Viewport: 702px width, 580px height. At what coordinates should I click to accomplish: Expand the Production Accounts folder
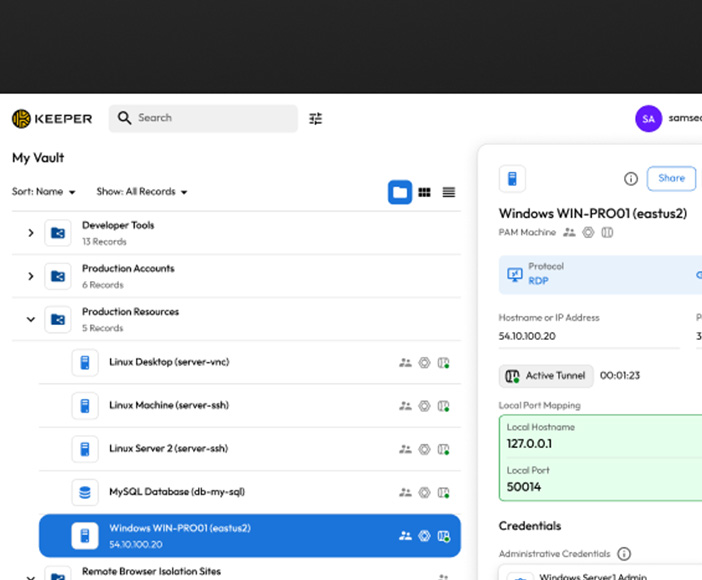tap(31, 276)
